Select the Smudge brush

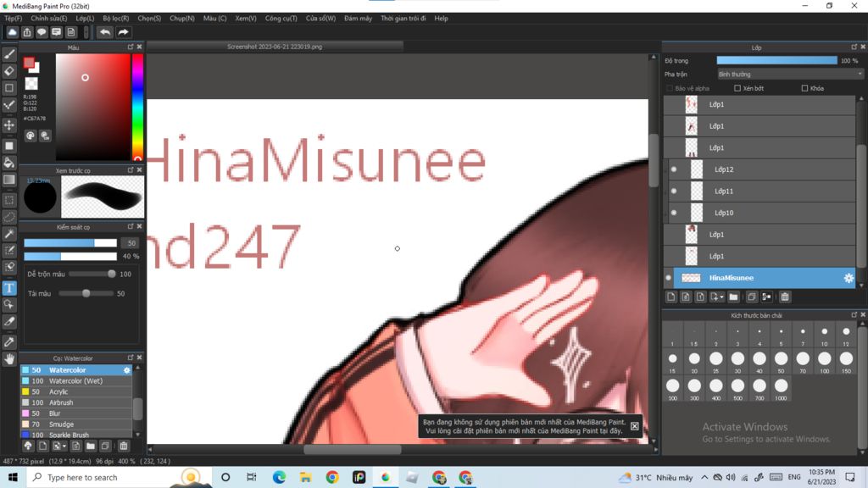[75, 424]
